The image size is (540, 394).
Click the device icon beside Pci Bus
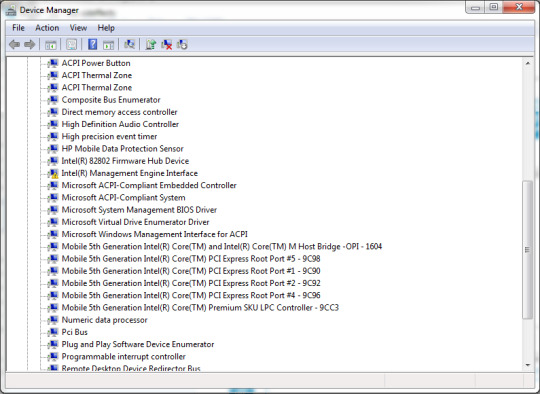tap(53, 332)
